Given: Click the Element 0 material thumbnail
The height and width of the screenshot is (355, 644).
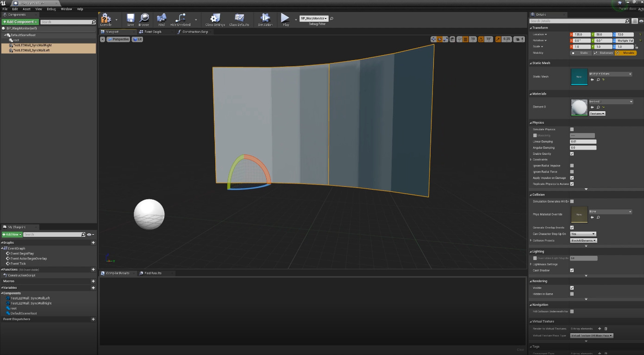Looking at the screenshot, I should pos(579,108).
